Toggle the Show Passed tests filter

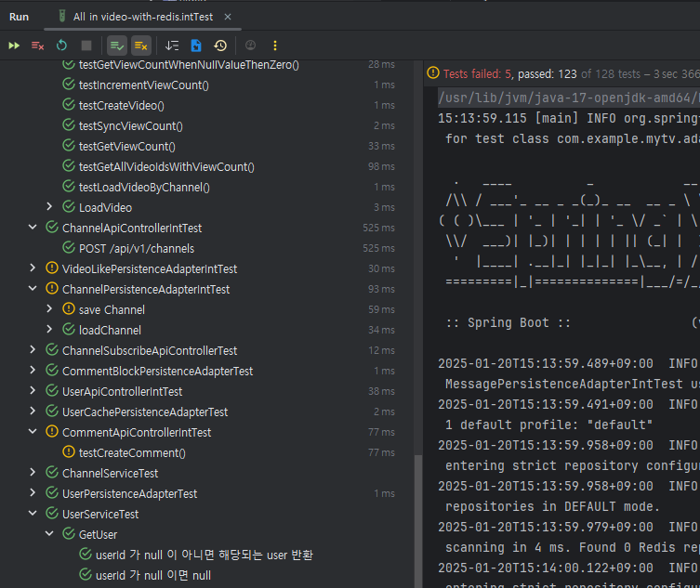(x=116, y=46)
